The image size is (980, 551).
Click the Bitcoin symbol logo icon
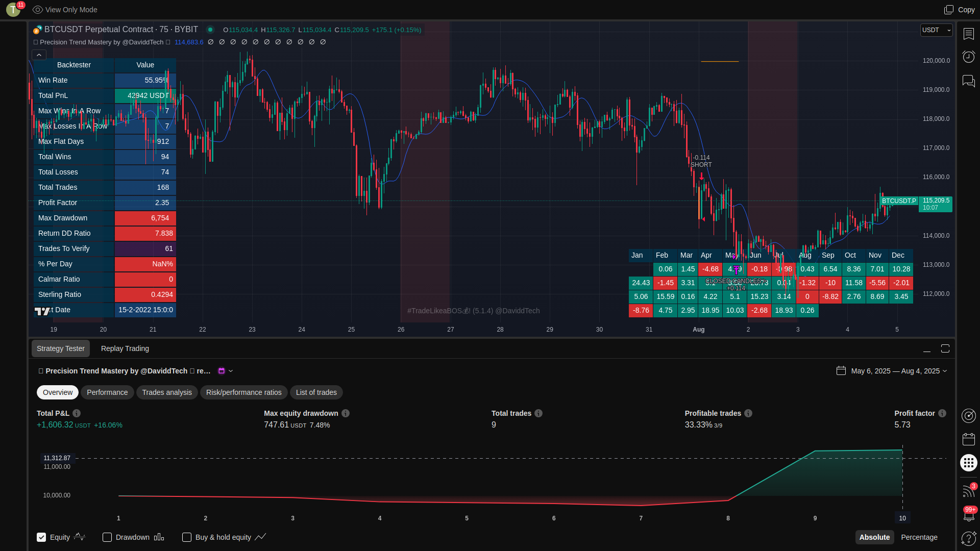(37, 30)
